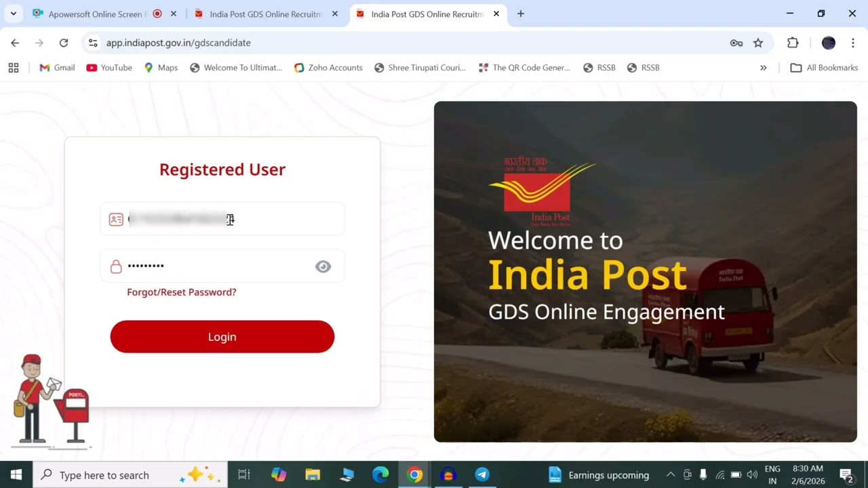This screenshot has height=488, width=868.
Task: Show password with the eye icon
Action: (x=323, y=266)
